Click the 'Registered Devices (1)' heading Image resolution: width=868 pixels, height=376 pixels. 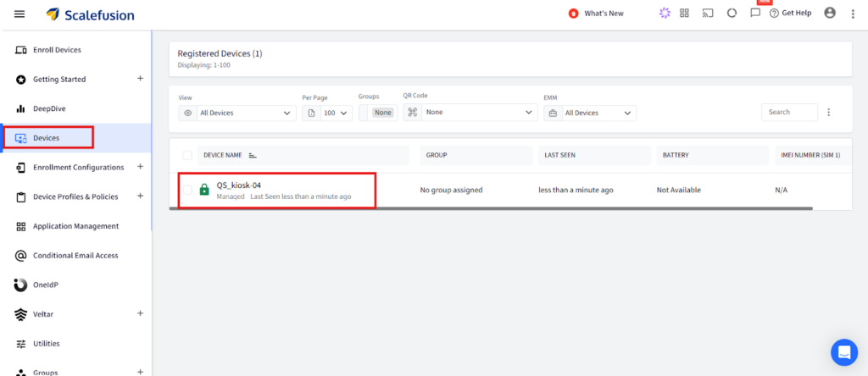[x=220, y=53]
